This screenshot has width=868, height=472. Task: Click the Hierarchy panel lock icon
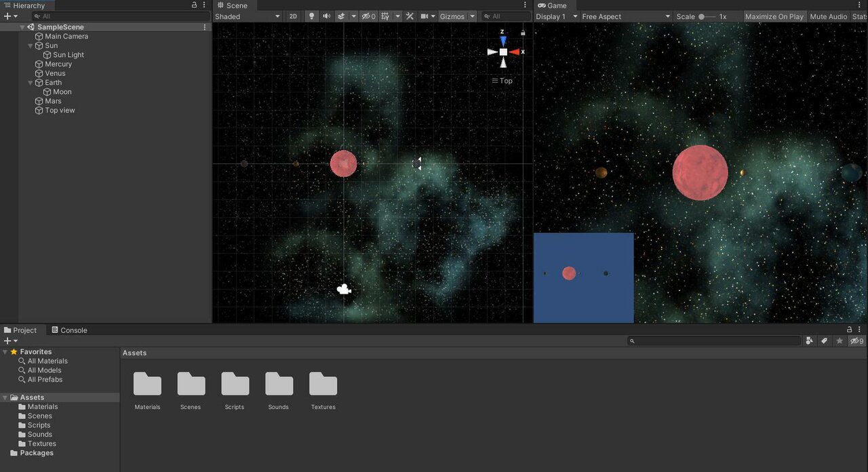coord(194,5)
